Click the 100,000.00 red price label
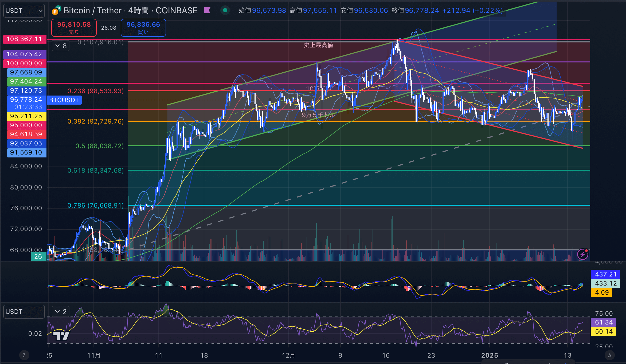This screenshot has height=364, width=626. tap(25, 63)
